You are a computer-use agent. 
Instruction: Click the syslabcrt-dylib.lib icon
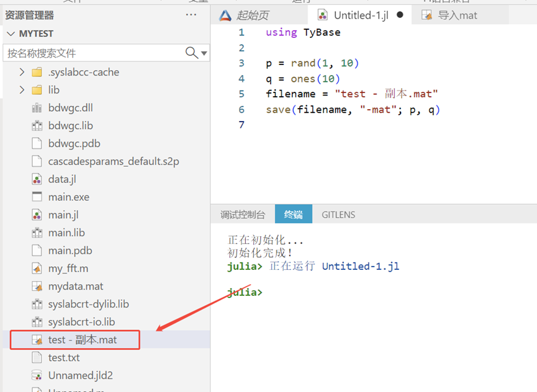pos(37,304)
